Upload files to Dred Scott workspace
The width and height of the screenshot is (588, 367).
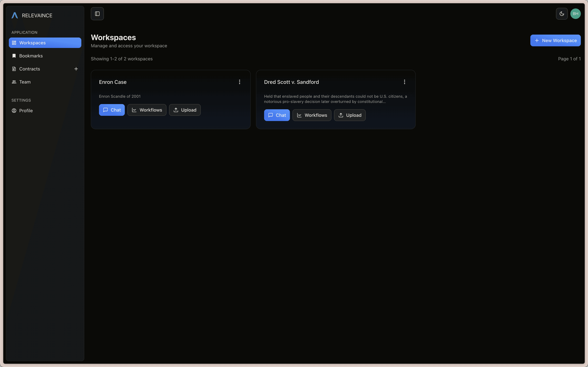click(350, 115)
